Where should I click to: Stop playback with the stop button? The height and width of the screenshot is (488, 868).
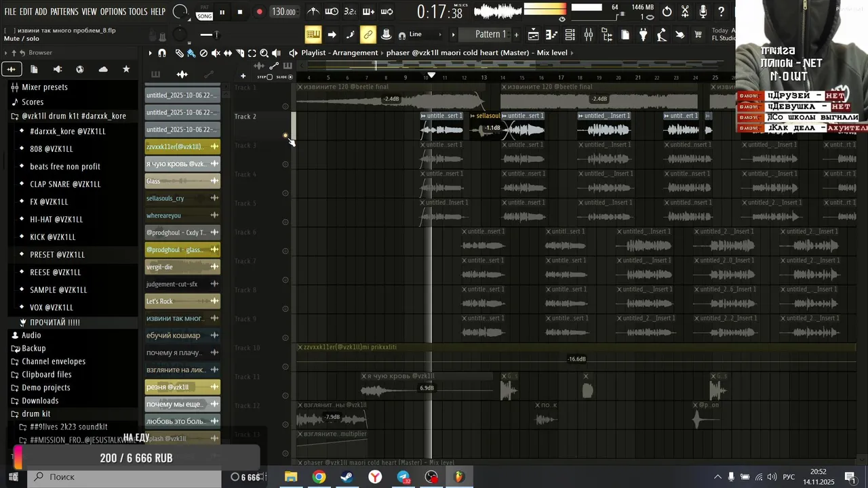click(x=240, y=12)
